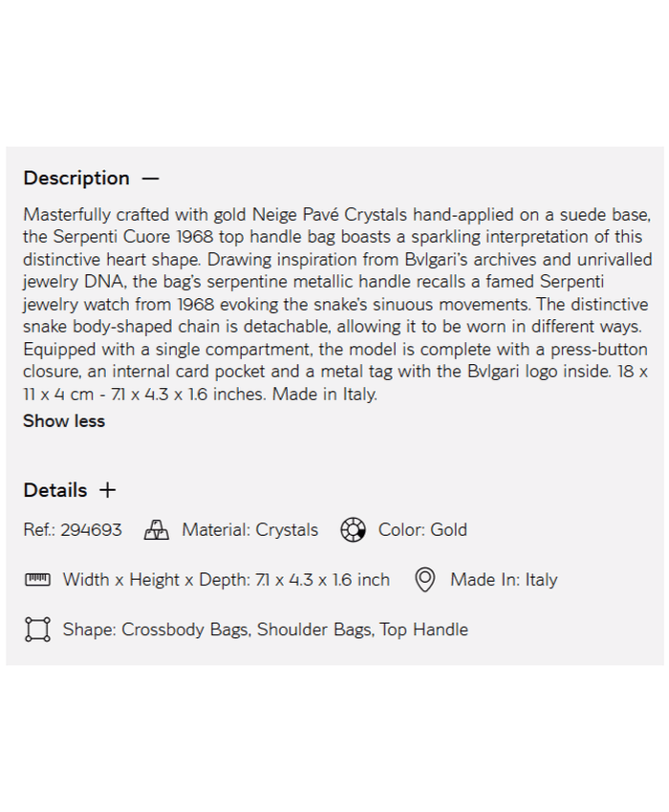The image size is (669, 812).
Task: Click the Color wheel icon
Action: pos(353,530)
